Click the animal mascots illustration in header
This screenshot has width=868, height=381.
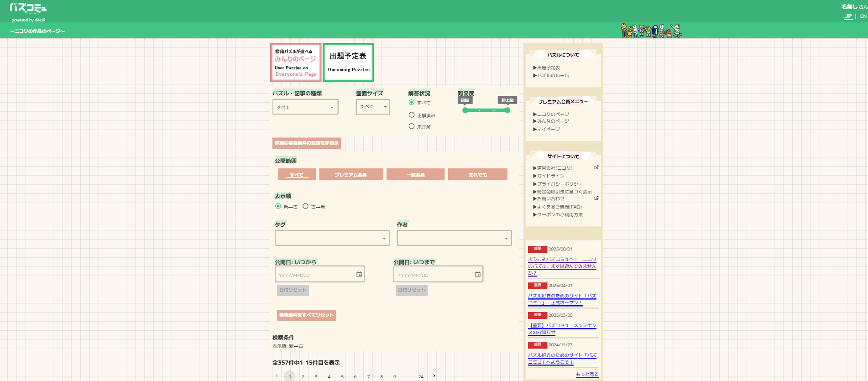point(651,31)
